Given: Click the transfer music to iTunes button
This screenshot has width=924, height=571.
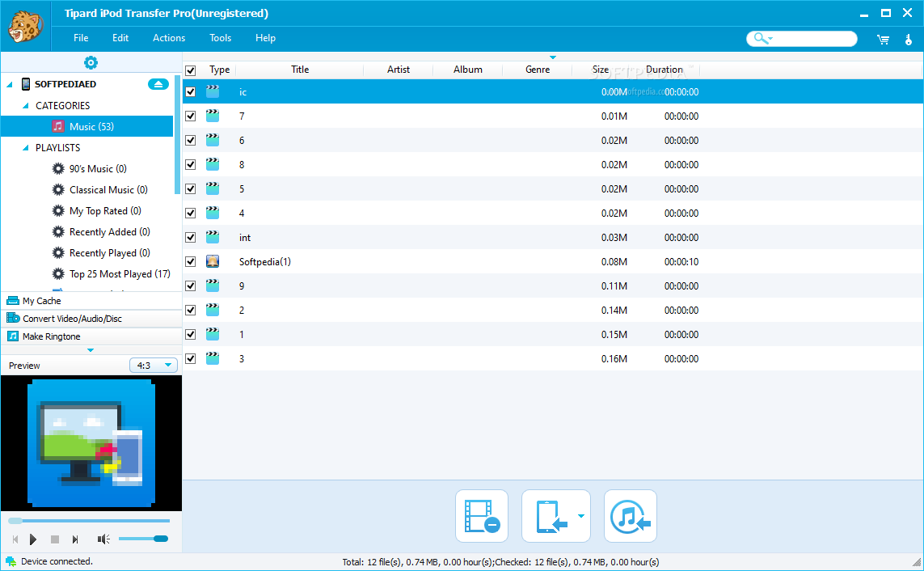Looking at the screenshot, I should click(630, 516).
